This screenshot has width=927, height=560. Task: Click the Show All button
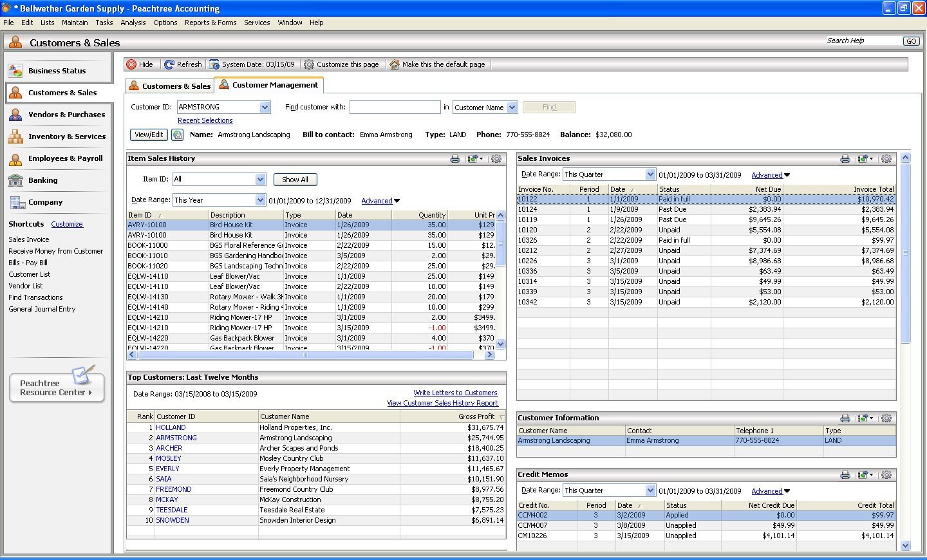click(295, 180)
